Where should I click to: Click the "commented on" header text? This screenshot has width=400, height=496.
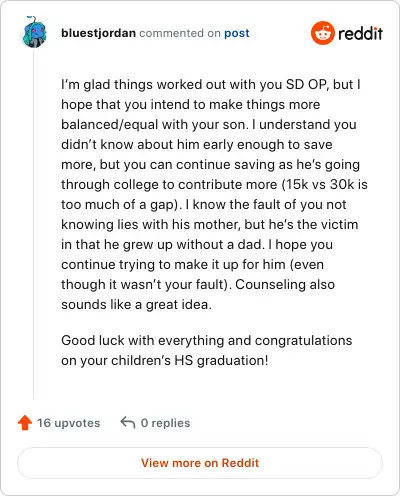(180, 33)
